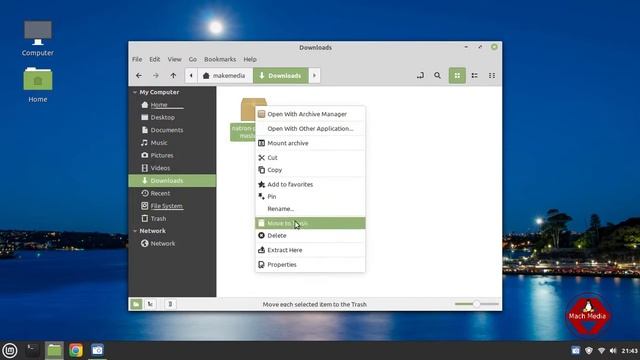
Task: Toggle the location entry icon in toolbar
Action: tap(420, 76)
